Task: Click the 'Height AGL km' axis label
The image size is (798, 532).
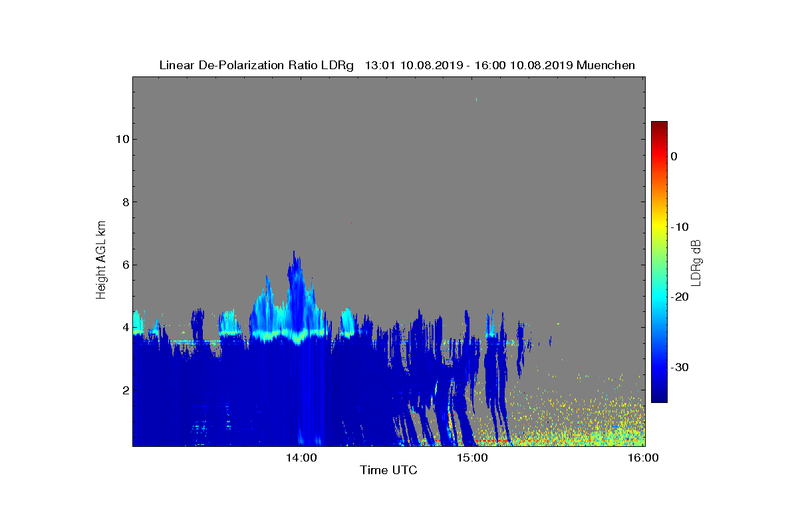Action: (x=101, y=261)
